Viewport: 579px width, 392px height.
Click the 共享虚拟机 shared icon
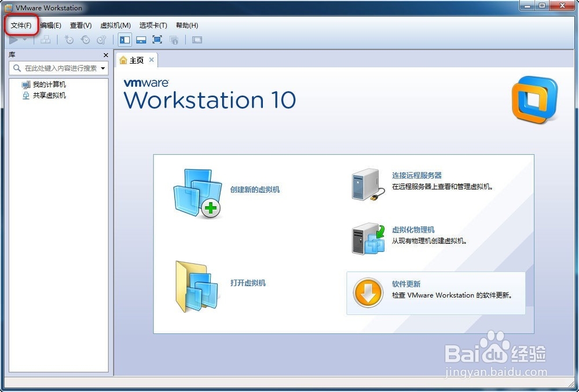point(26,96)
